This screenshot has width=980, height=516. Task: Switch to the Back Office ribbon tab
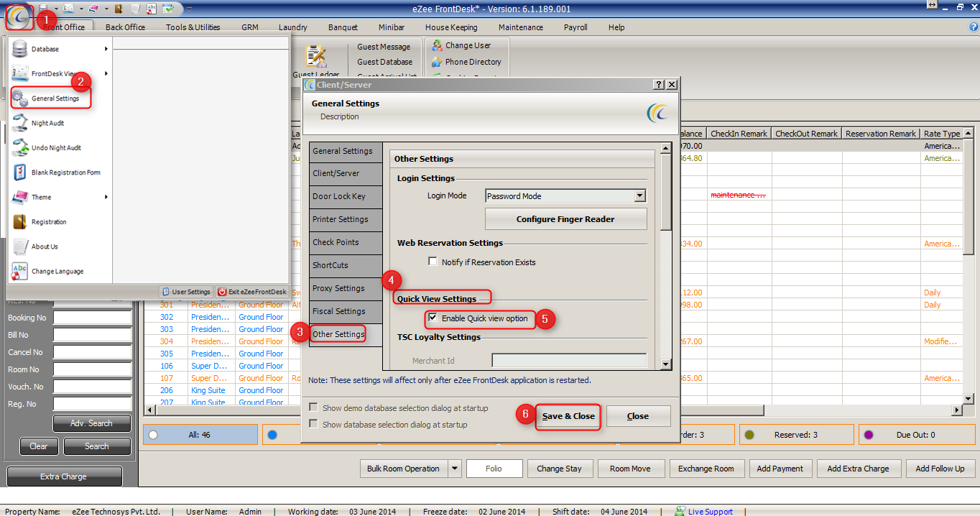pyautogui.click(x=125, y=27)
